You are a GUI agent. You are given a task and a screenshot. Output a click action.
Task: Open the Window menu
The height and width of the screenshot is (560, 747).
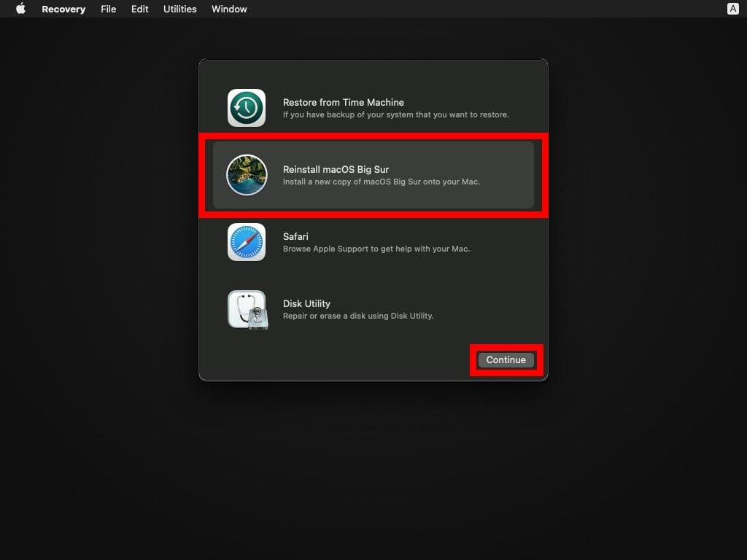[229, 9]
